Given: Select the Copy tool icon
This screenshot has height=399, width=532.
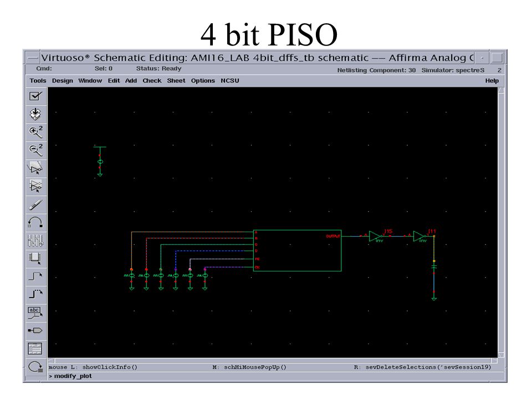Looking at the screenshot, I should tap(35, 186).
